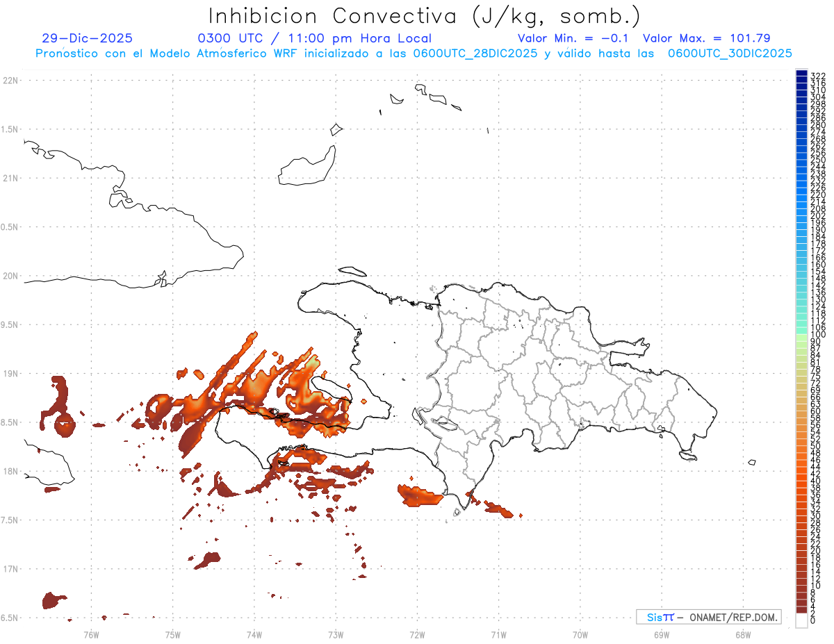Click the '76W' longitude label
This screenshot has height=644, width=834.
tap(91, 634)
